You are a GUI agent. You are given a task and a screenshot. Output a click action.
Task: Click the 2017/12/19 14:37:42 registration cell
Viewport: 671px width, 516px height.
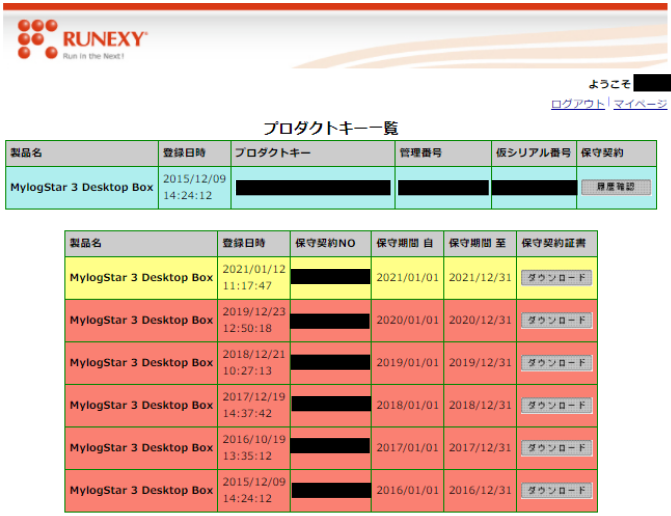(254, 405)
